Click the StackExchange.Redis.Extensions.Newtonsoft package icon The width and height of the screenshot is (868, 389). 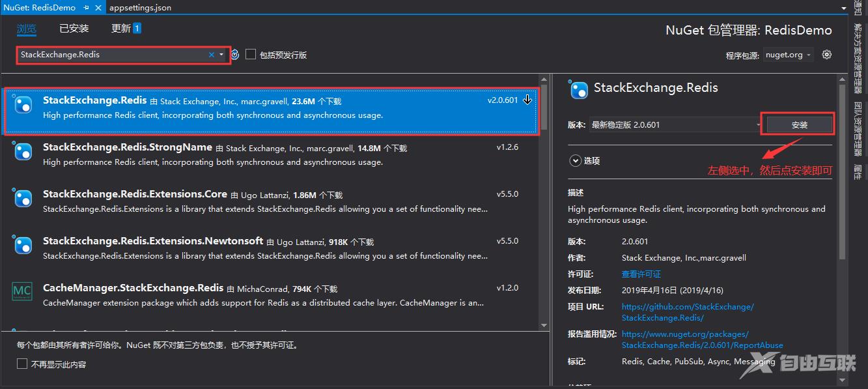[23, 245]
